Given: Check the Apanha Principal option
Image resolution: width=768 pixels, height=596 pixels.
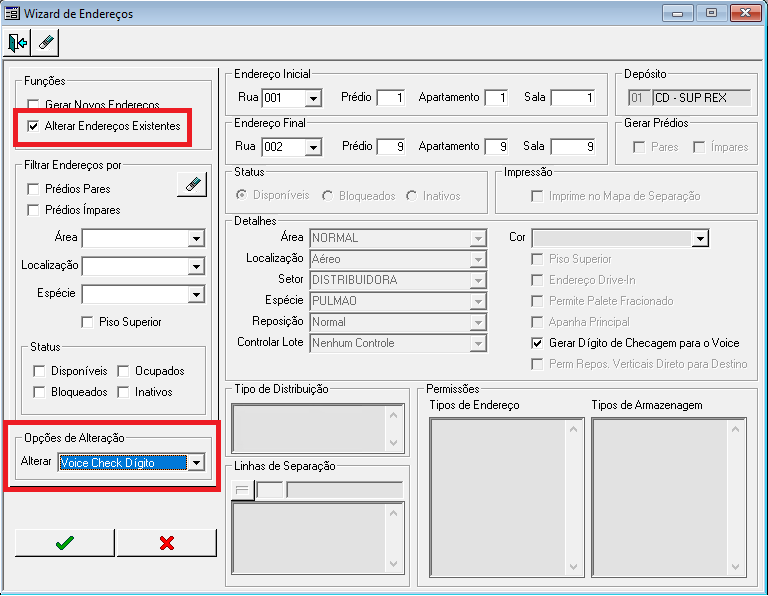Looking at the screenshot, I should pos(537,322).
